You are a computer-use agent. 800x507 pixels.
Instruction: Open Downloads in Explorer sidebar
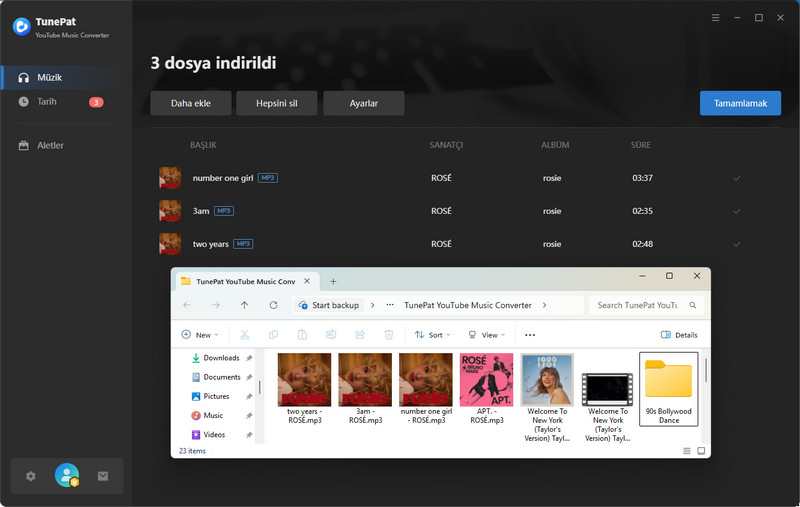pos(221,358)
